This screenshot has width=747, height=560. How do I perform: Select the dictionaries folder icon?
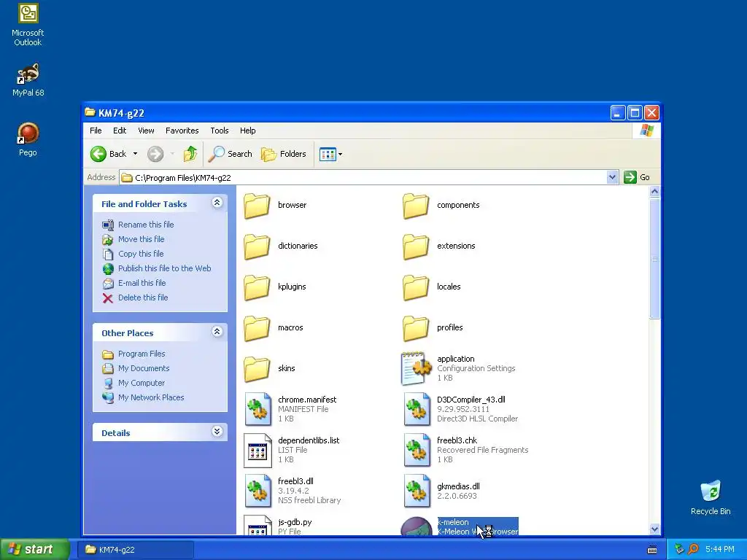(x=257, y=246)
